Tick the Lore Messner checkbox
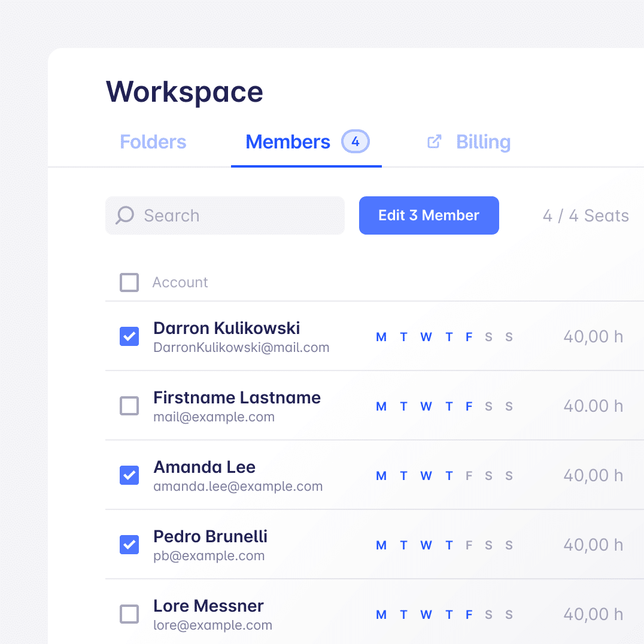This screenshot has height=644, width=644. click(x=129, y=614)
